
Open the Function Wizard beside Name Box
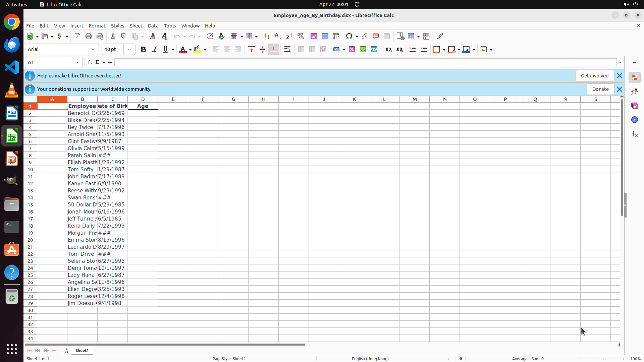pos(90,62)
